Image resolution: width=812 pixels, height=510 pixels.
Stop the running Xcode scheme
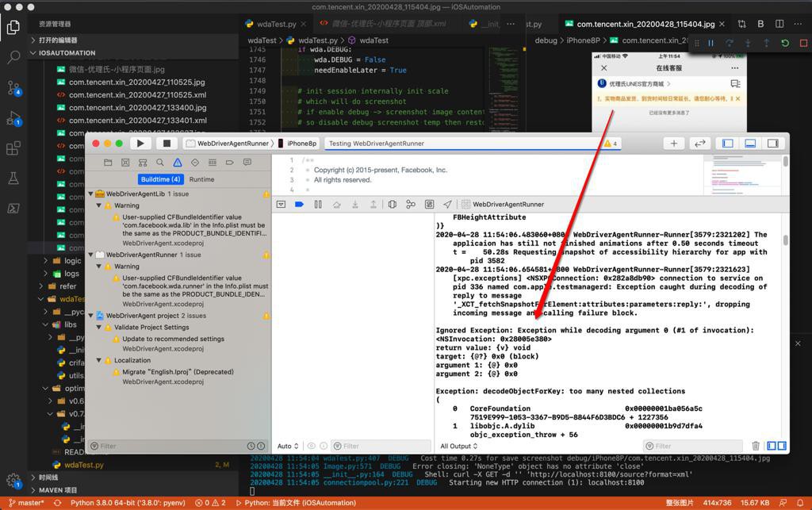[x=166, y=144]
